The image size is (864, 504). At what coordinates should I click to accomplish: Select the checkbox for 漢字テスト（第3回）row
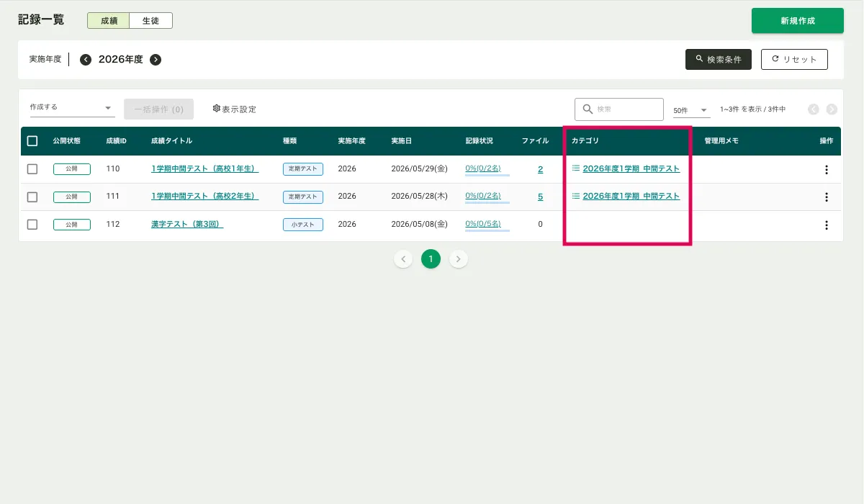[32, 225]
